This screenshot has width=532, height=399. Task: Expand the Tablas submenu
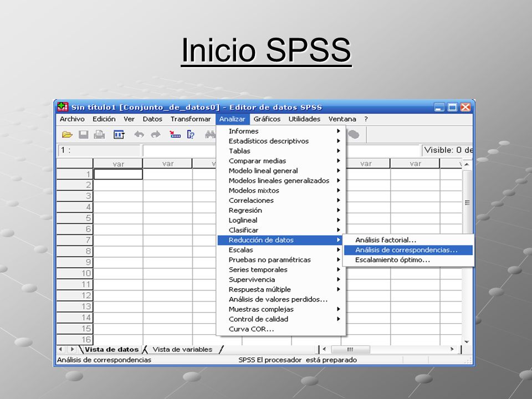pyautogui.click(x=281, y=151)
